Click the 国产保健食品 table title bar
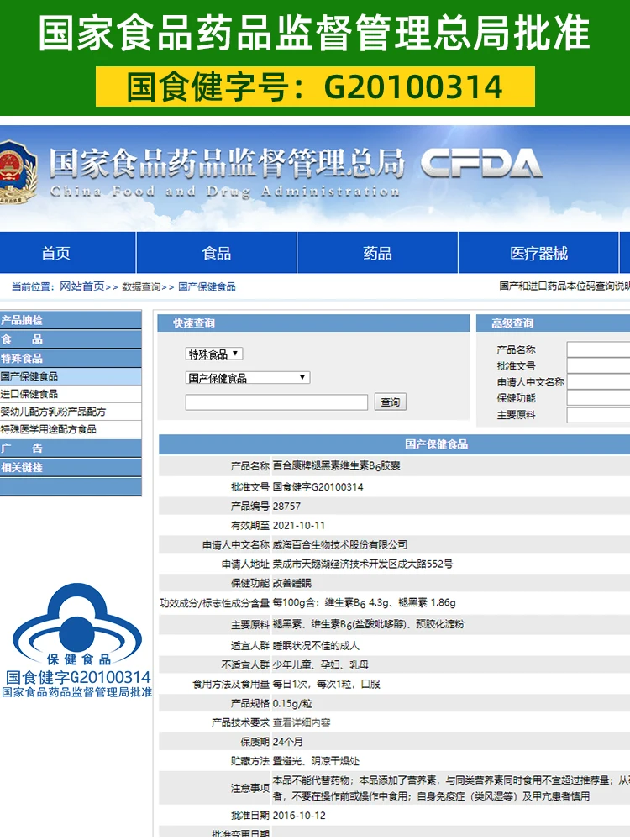The height and width of the screenshot is (840, 630). (x=394, y=444)
